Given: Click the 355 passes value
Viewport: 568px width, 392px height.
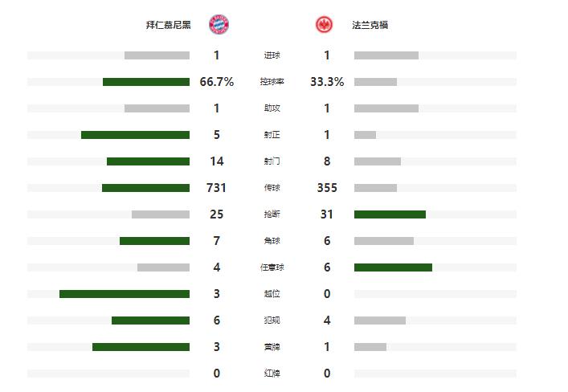Looking at the screenshot, I should pyautogui.click(x=327, y=188).
